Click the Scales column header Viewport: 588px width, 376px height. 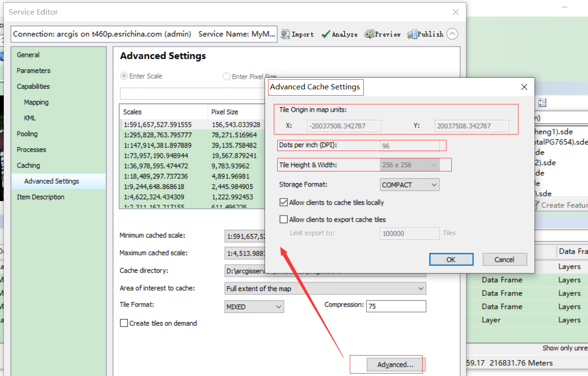click(x=164, y=112)
